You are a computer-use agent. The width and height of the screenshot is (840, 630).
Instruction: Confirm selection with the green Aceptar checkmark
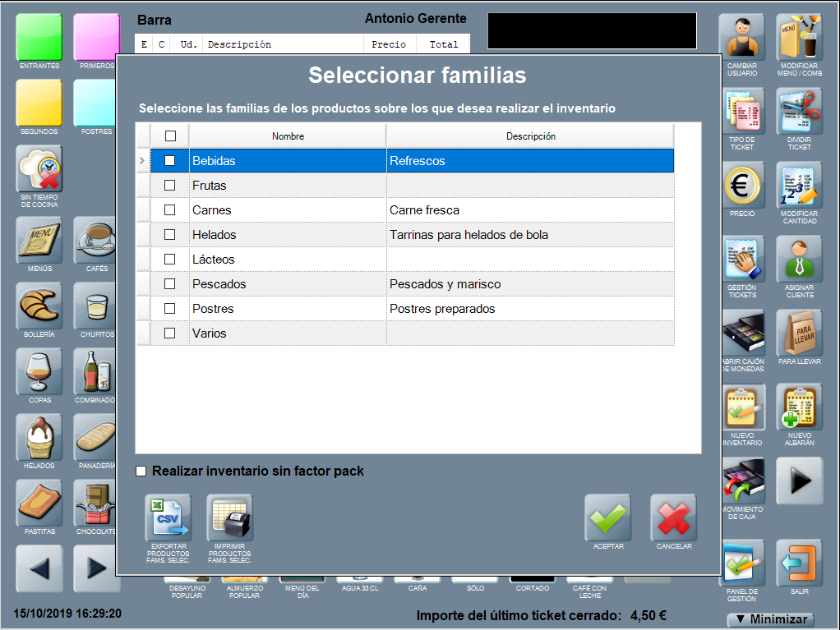tap(607, 517)
